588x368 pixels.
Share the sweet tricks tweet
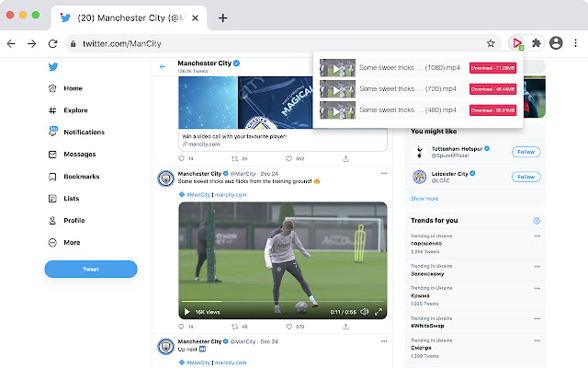[x=345, y=327]
